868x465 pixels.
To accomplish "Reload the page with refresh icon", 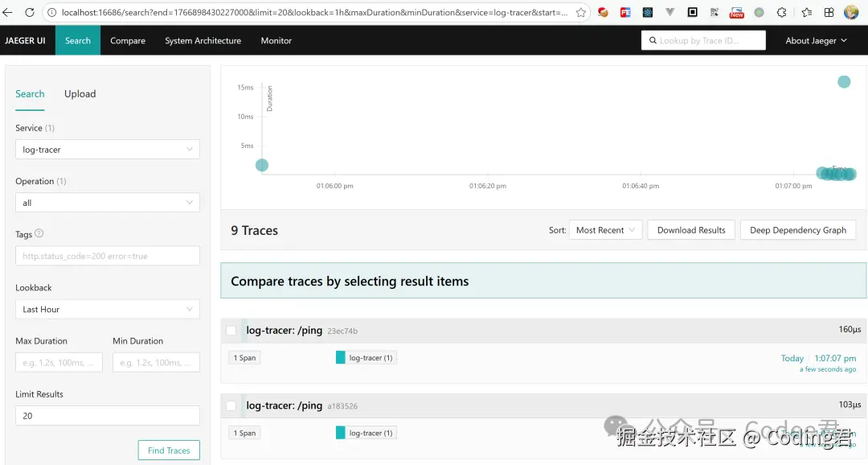I will pyautogui.click(x=30, y=12).
